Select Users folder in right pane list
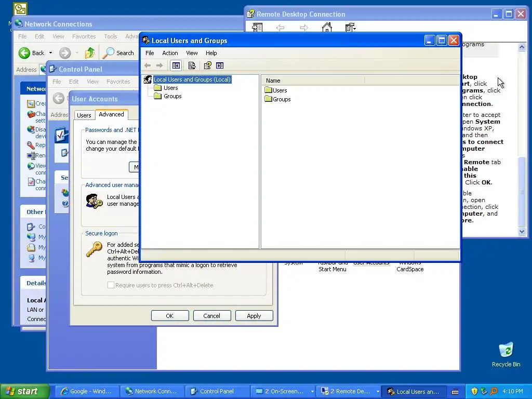This screenshot has height=399, width=532. tap(276, 90)
